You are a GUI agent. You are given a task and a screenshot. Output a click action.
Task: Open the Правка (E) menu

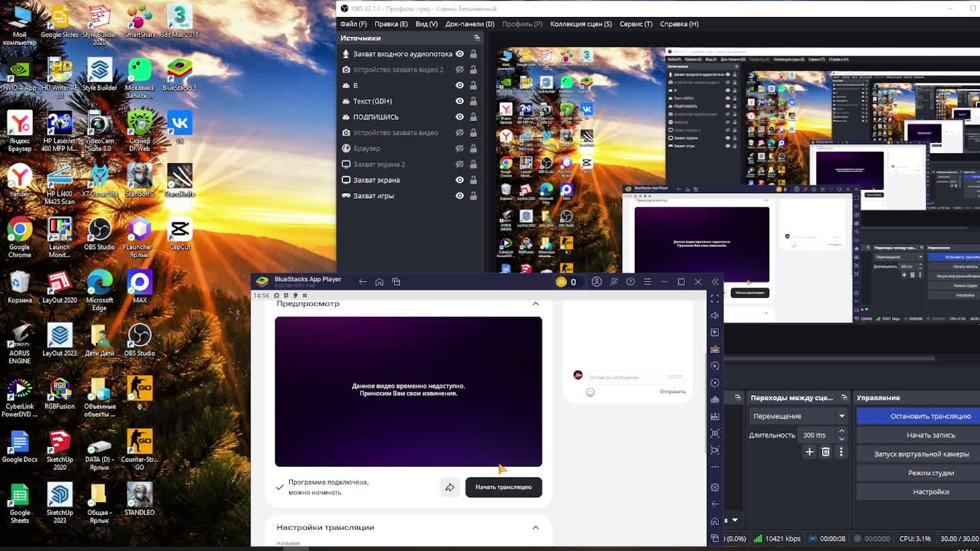point(391,24)
